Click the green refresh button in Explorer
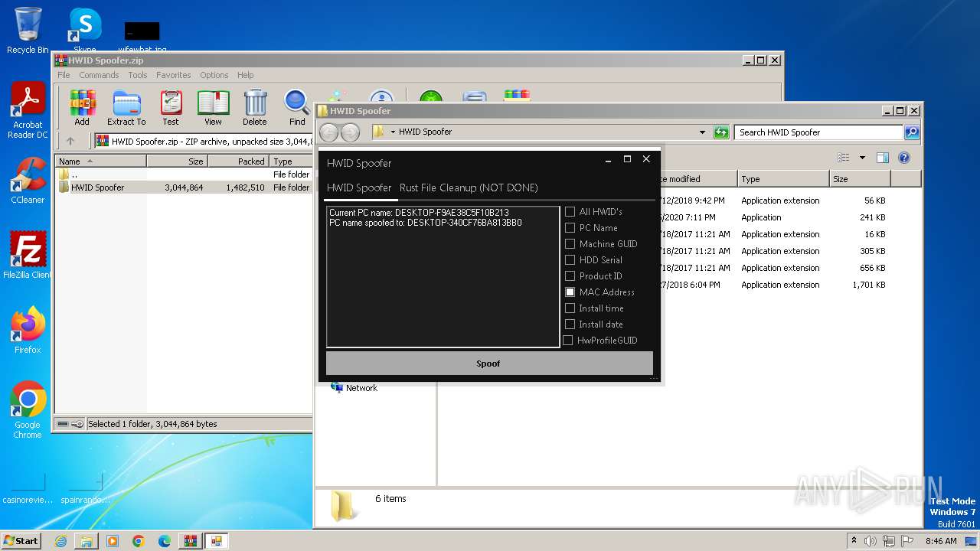This screenshot has height=551, width=980. coord(721,132)
